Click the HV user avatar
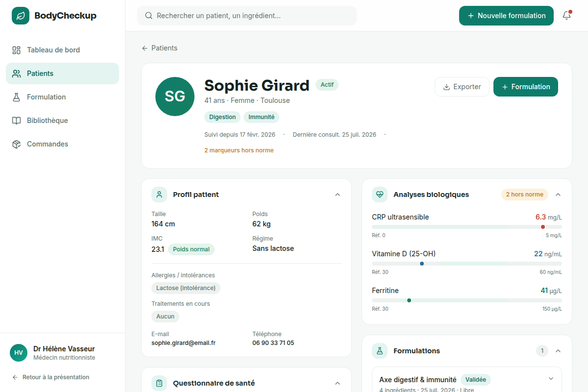The width and height of the screenshot is (588, 392). pyautogui.click(x=19, y=353)
